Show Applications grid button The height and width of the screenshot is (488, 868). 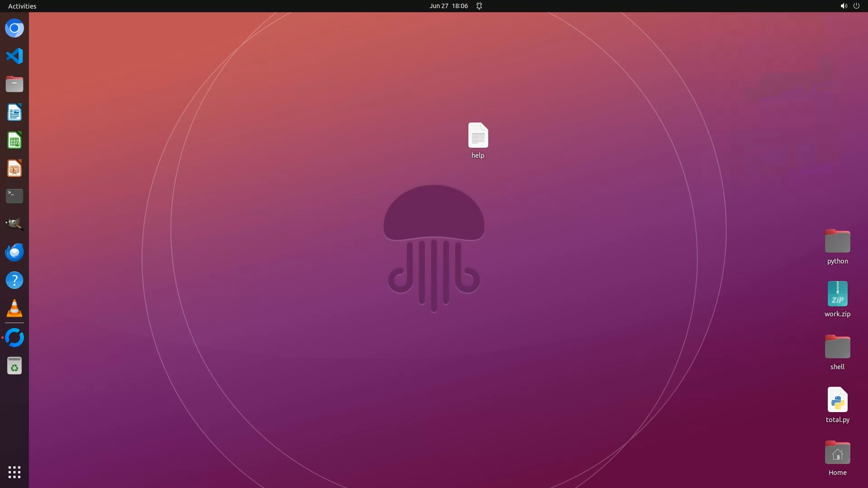tap(14, 472)
